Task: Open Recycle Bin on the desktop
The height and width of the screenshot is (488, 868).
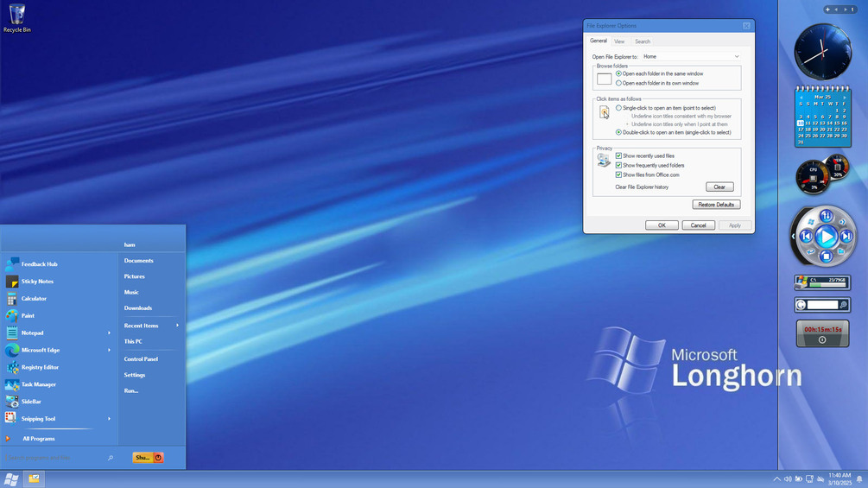Action: coord(17,18)
